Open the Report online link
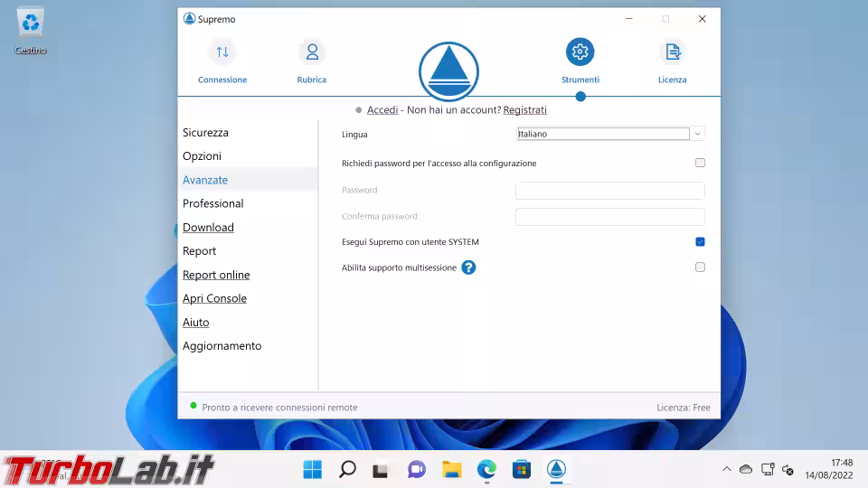Viewport: 868px width, 488px height. click(216, 275)
